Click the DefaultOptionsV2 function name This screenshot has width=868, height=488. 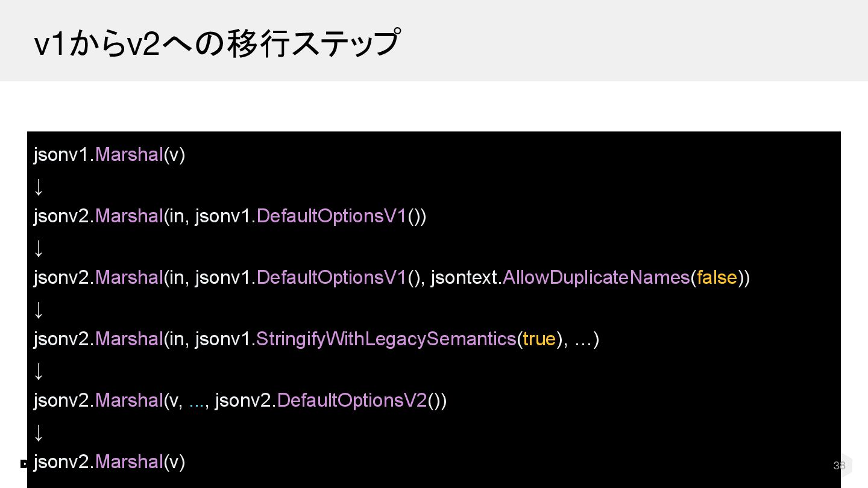pyautogui.click(x=352, y=400)
